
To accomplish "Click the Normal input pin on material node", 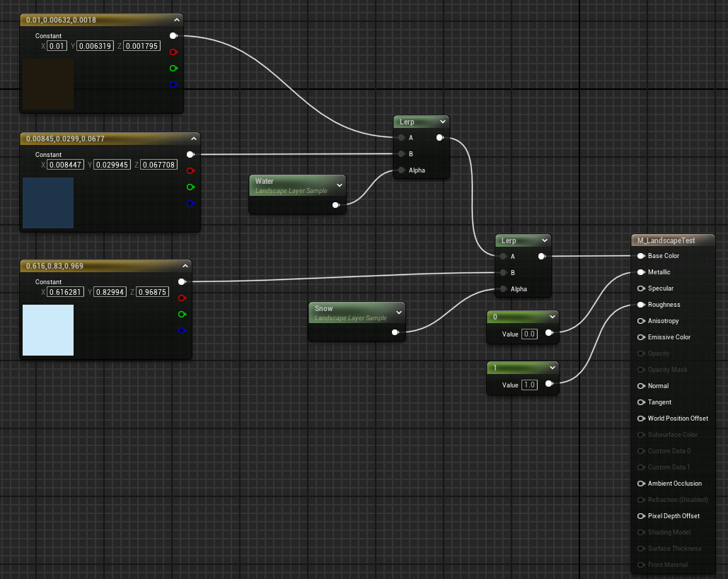I will click(641, 386).
